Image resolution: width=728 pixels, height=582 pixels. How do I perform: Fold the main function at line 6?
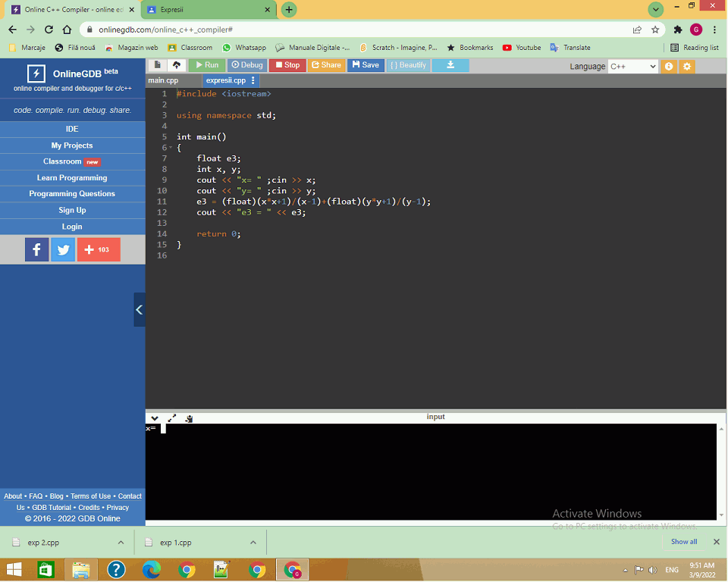[x=171, y=148]
